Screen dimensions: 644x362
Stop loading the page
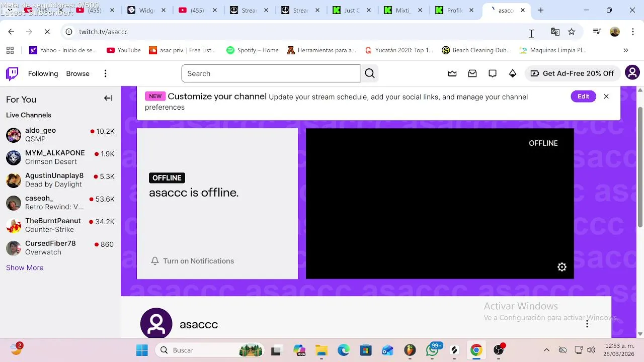(47, 32)
